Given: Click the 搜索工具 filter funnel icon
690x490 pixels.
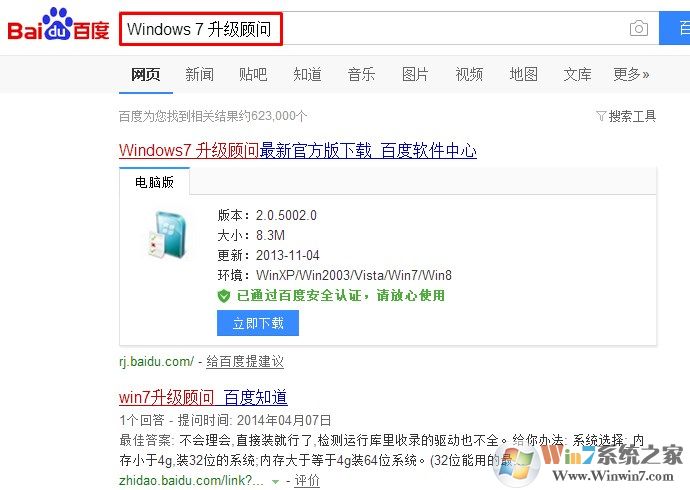Looking at the screenshot, I should pyautogui.click(x=601, y=116).
